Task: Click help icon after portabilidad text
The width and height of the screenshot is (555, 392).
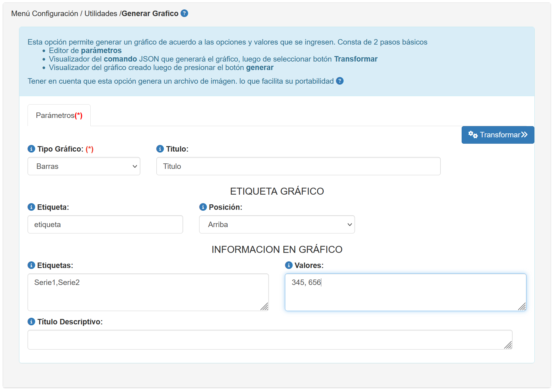Action: pyautogui.click(x=340, y=81)
